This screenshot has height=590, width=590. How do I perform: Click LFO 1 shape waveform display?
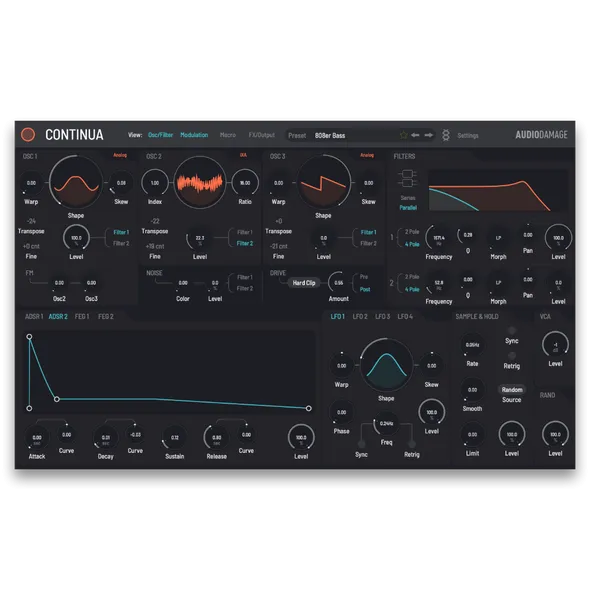pos(386,365)
